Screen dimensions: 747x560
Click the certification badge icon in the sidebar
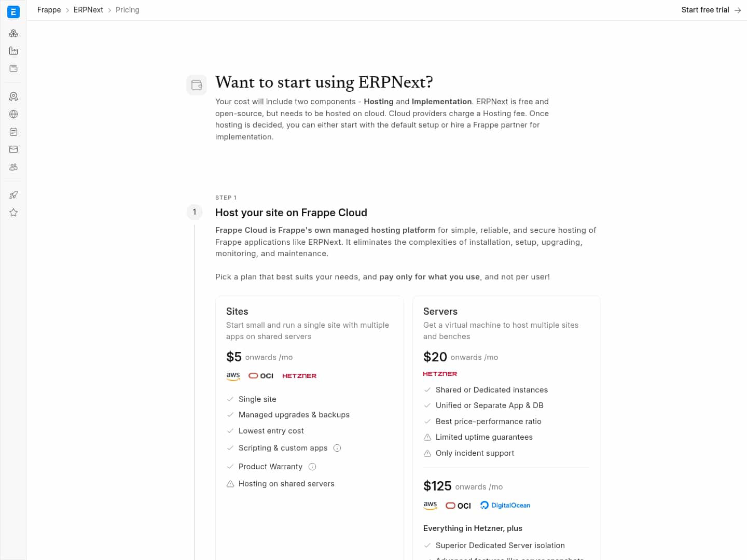(13, 96)
